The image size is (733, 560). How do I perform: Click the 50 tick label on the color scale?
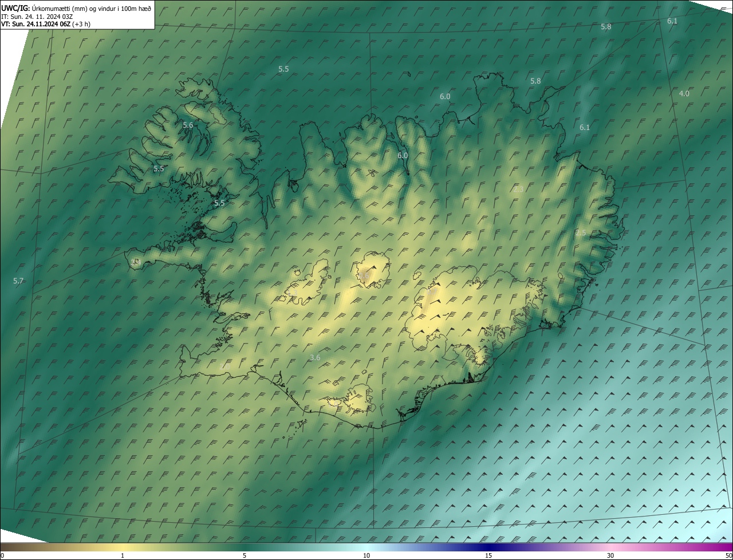point(728,556)
